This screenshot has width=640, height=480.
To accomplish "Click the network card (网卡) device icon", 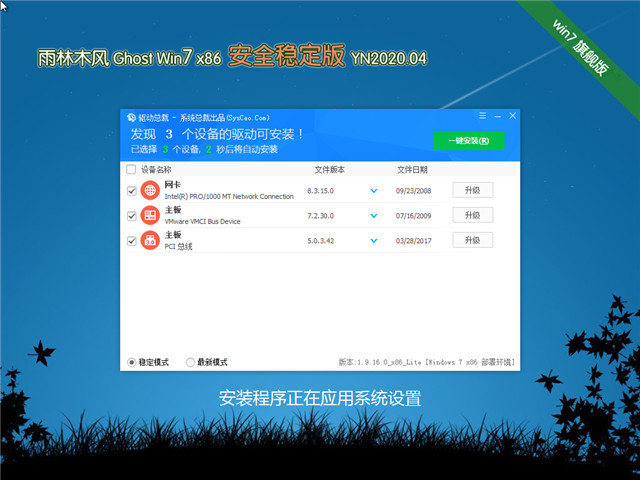I will click(x=150, y=190).
